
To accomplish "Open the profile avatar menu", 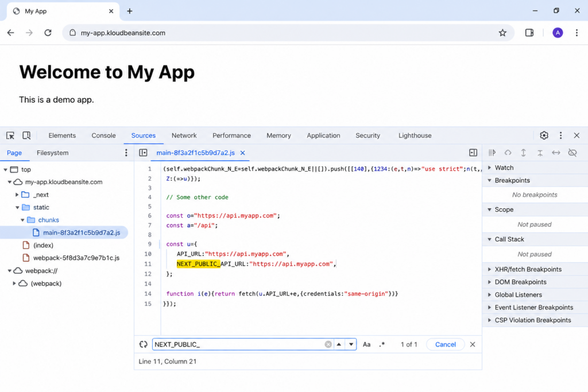I will click(x=558, y=33).
